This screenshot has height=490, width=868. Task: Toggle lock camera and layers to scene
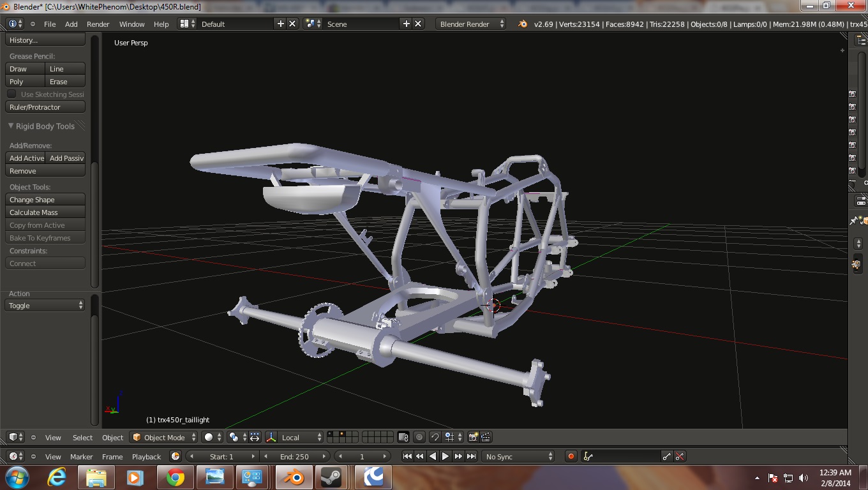click(x=403, y=437)
